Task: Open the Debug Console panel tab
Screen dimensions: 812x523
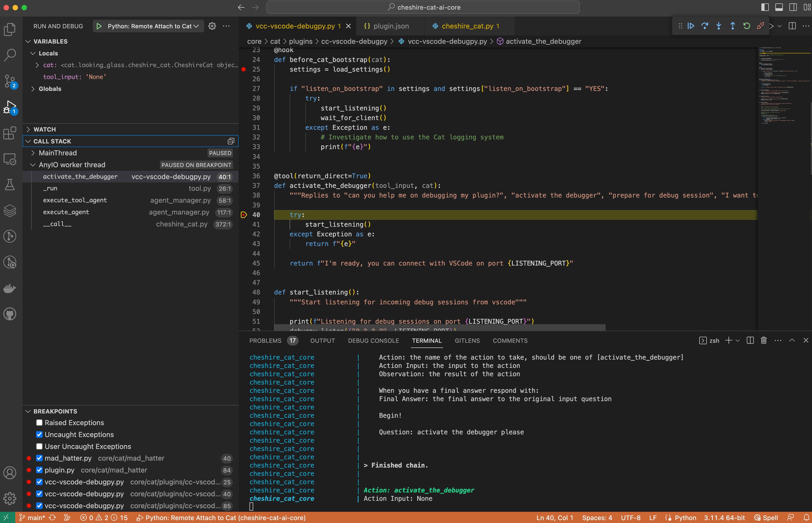Action: coord(373,341)
